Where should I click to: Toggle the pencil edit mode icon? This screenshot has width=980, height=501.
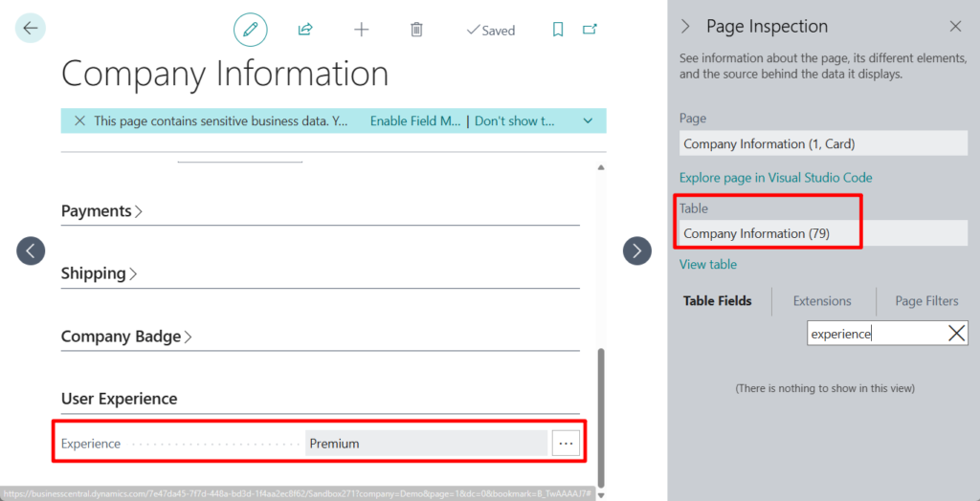[x=251, y=30]
